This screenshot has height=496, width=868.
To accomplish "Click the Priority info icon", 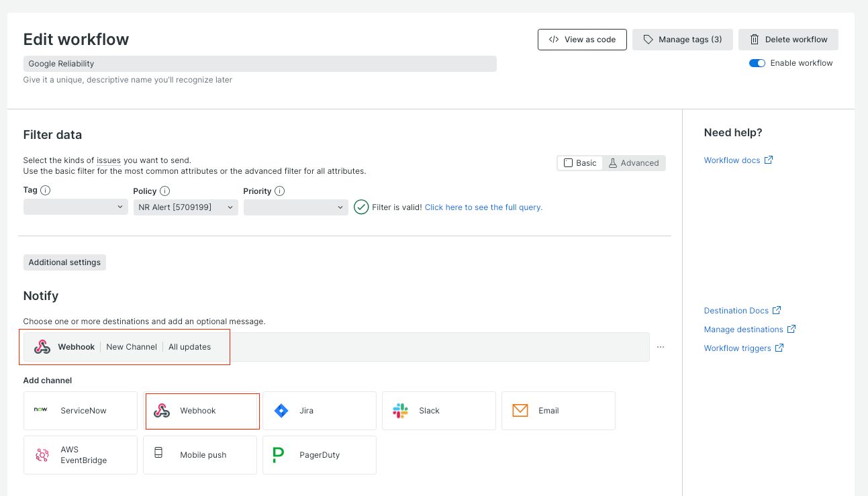I will 280,191.
